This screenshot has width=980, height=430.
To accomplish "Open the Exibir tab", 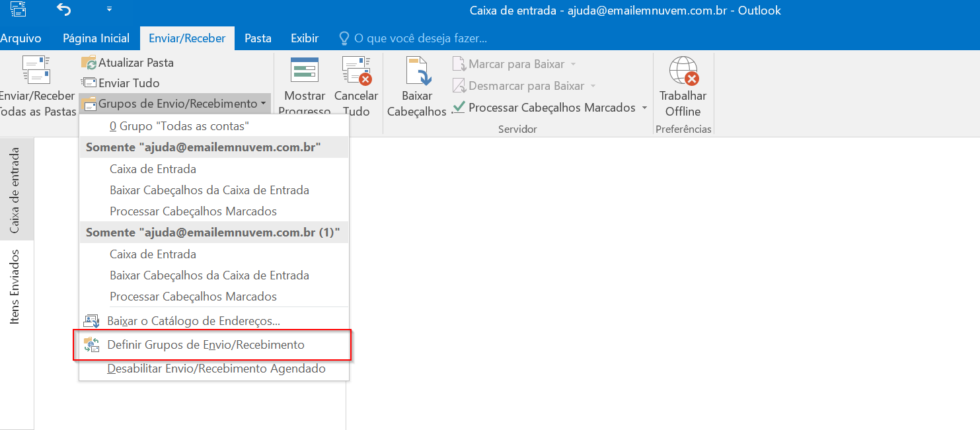I will (305, 38).
